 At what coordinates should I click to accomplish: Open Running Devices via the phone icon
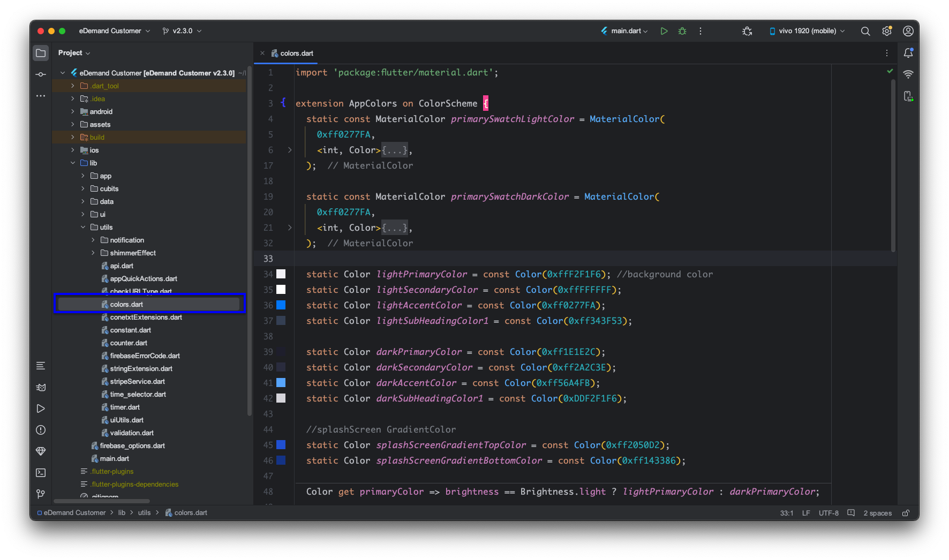click(908, 96)
